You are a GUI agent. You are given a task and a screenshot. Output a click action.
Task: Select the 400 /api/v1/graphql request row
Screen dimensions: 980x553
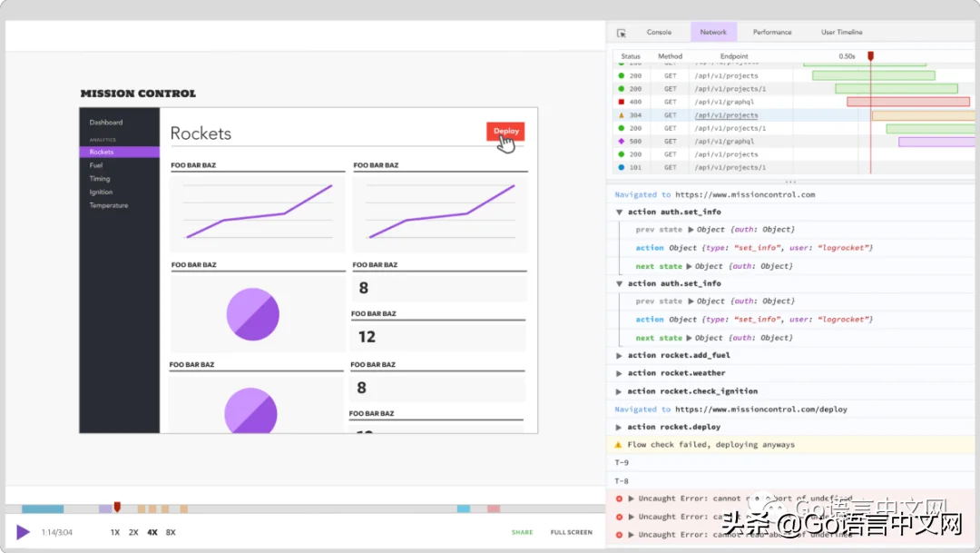[x=794, y=102]
